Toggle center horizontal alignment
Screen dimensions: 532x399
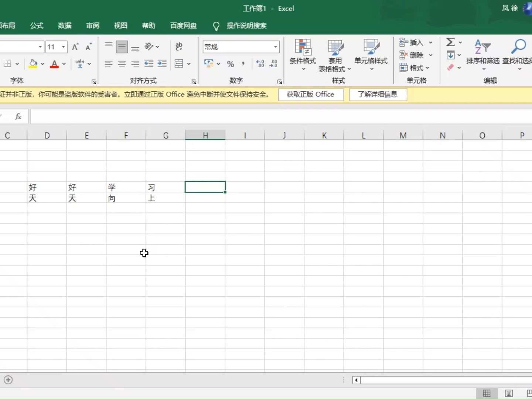(122, 64)
